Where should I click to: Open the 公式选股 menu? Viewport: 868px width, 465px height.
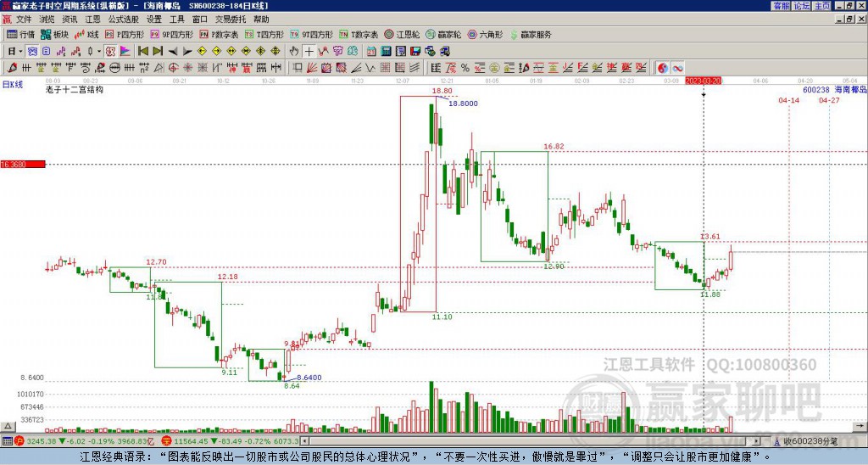tap(124, 20)
